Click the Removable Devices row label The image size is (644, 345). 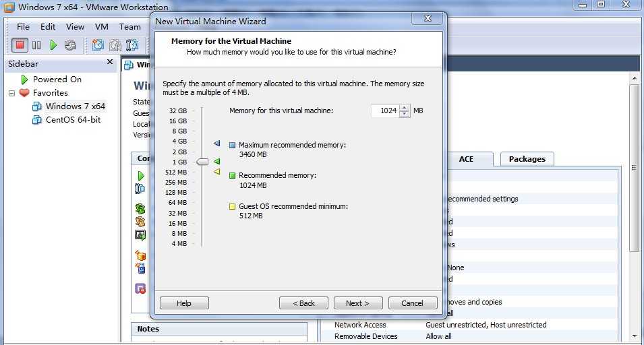365,336
